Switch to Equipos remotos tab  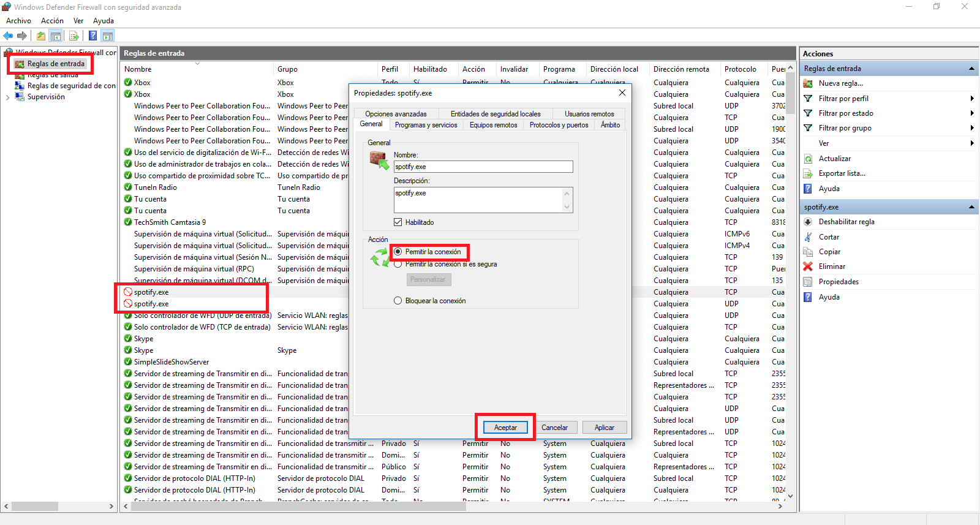493,125
